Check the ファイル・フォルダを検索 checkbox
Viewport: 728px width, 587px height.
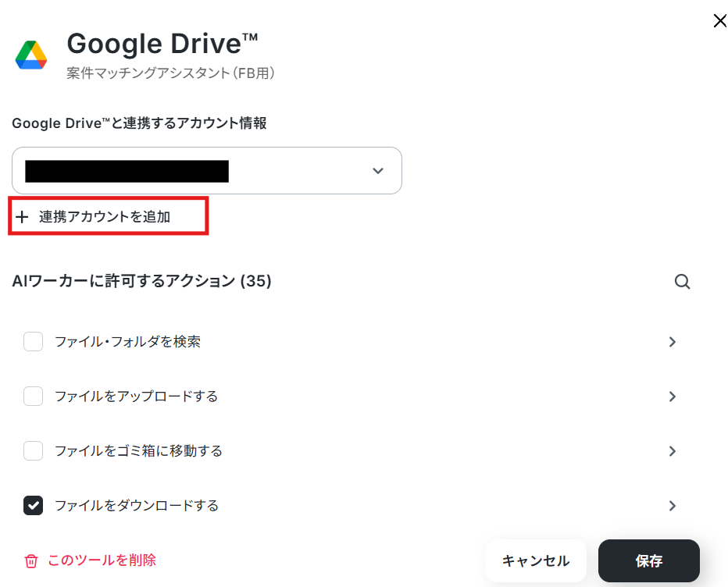[x=33, y=342]
